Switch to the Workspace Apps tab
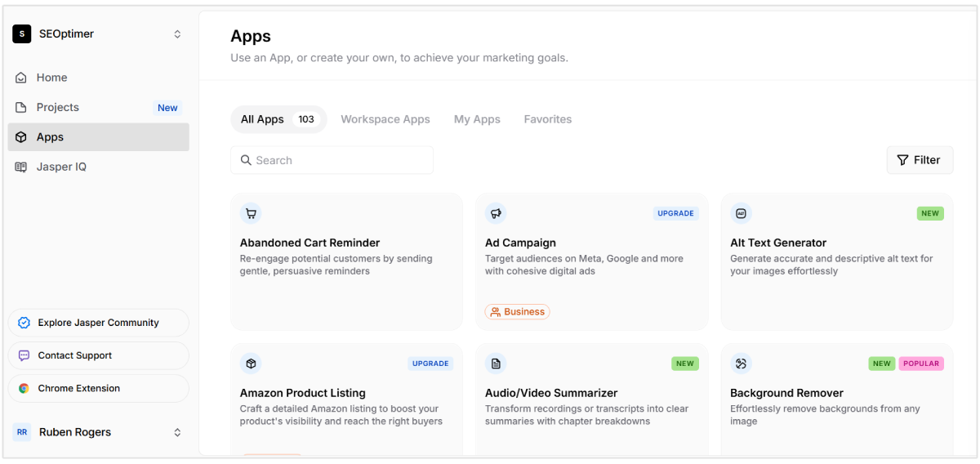 click(x=385, y=119)
